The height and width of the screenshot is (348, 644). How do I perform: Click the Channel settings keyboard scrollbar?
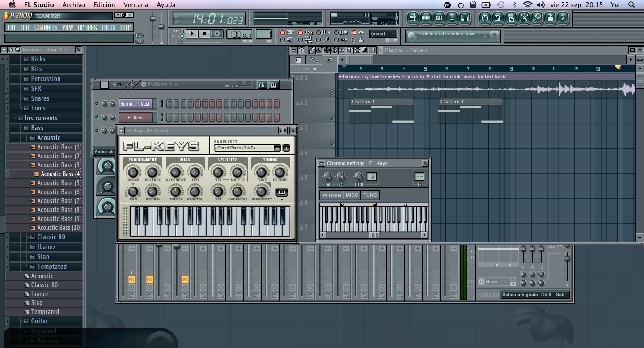click(x=374, y=235)
